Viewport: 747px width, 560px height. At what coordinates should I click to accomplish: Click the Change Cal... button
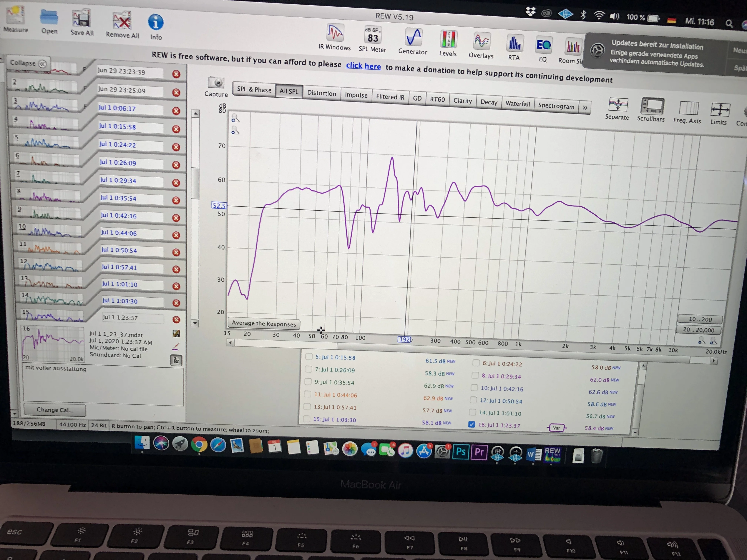[x=55, y=410]
